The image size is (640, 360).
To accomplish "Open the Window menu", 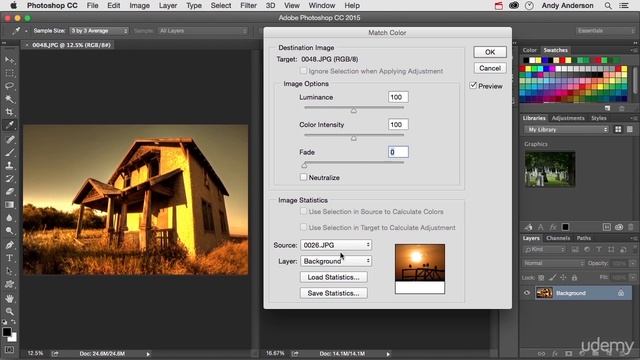I will point(322,6).
